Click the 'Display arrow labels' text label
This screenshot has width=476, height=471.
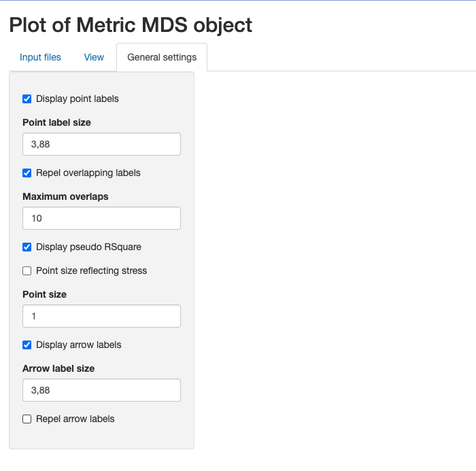[79, 345]
